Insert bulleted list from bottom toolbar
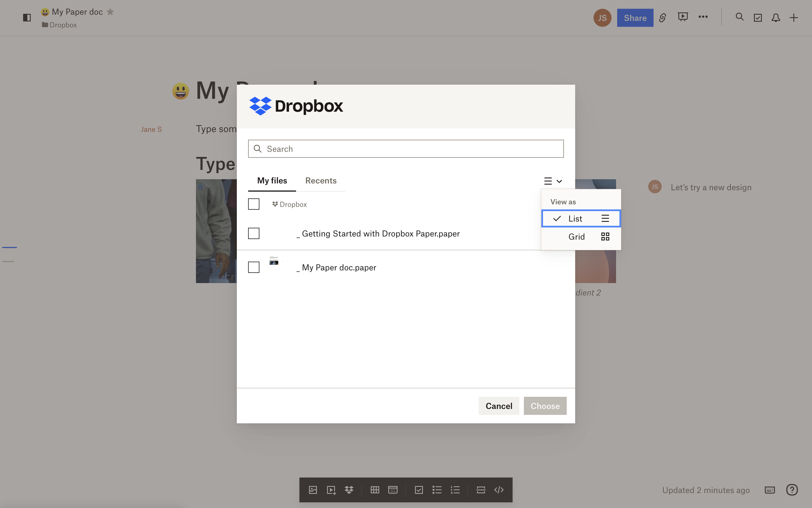Viewport: 812px width, 508px height. coord(437,490)
